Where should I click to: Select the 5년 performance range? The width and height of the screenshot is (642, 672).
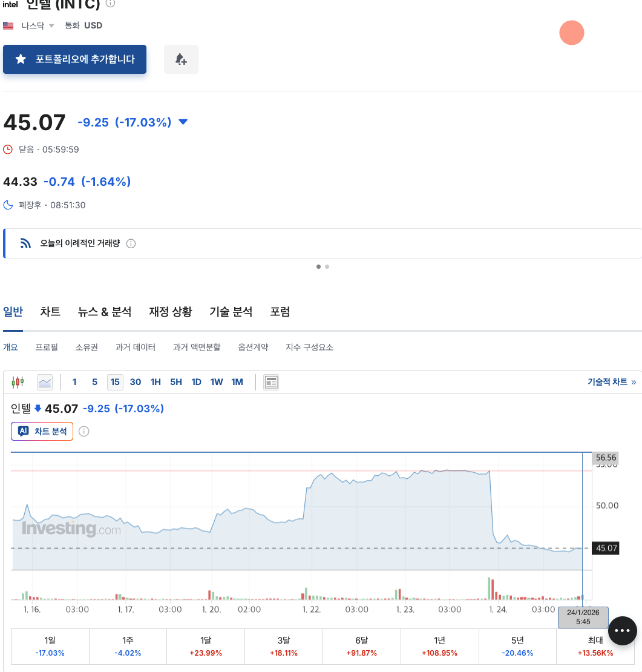click(517, 647)
